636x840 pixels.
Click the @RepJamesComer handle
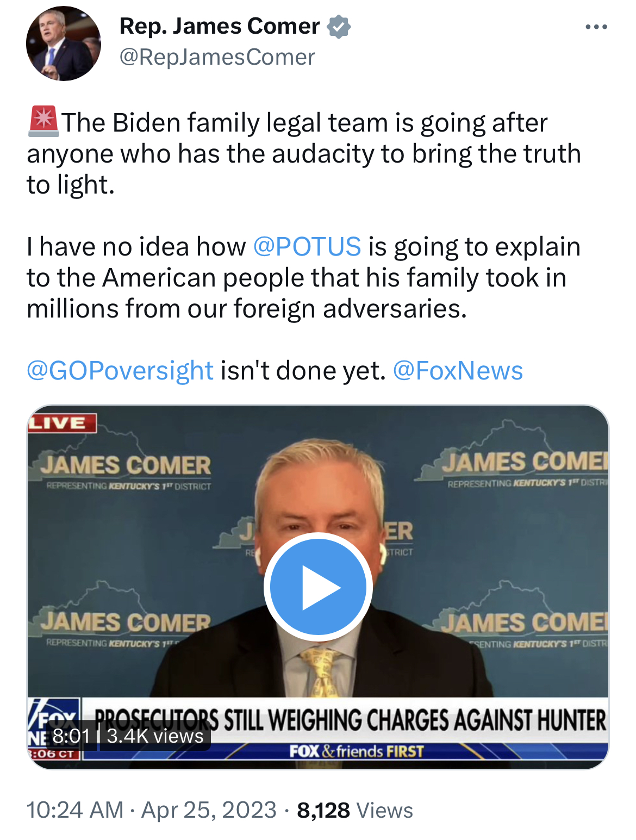(217, 57)
